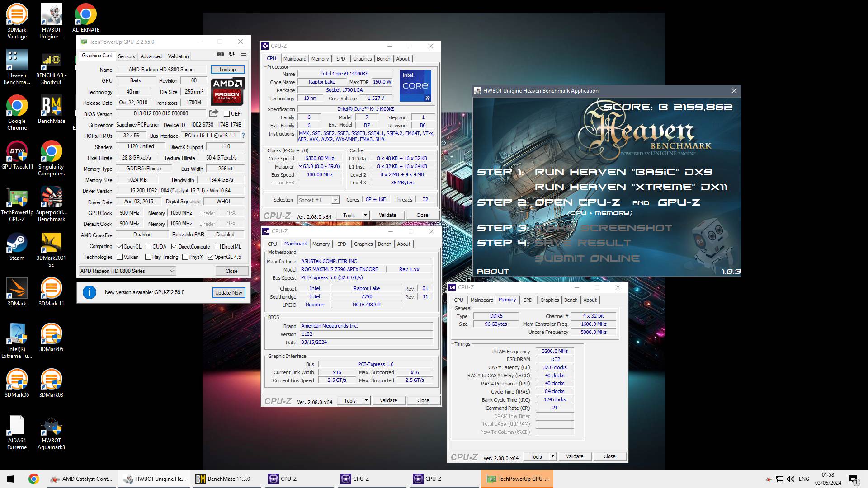Toggle the CUDA checkbox

[x=148, y=247]
